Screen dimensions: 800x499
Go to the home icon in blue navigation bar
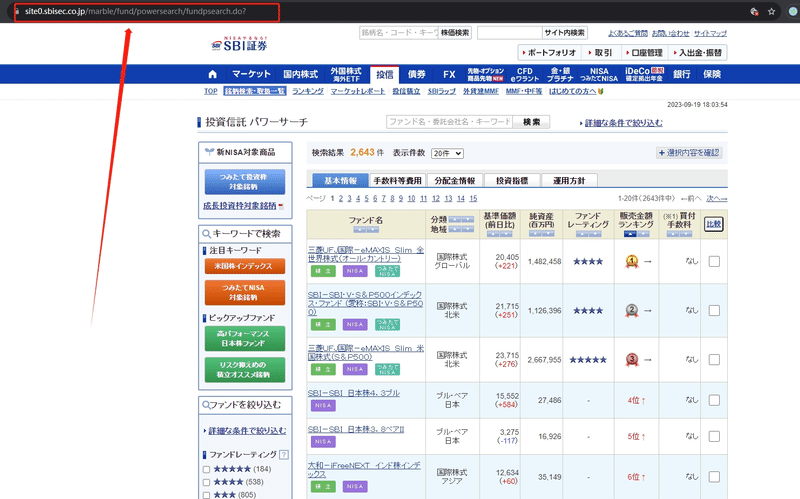click(x=213, y=74)
